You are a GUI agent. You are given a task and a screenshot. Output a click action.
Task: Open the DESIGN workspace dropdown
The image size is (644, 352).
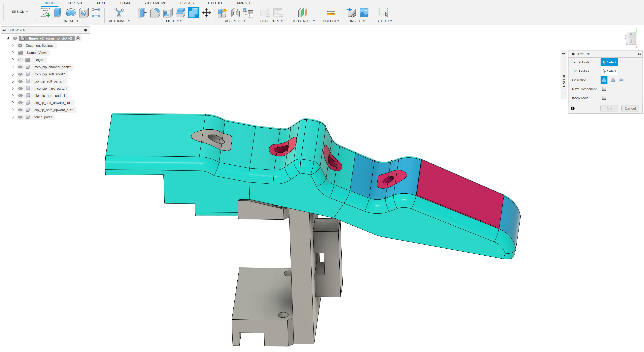tap(19, 12)
